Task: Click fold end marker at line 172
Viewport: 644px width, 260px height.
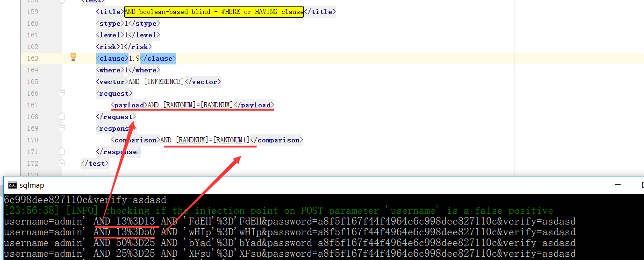Action: [x=62, y=163]
